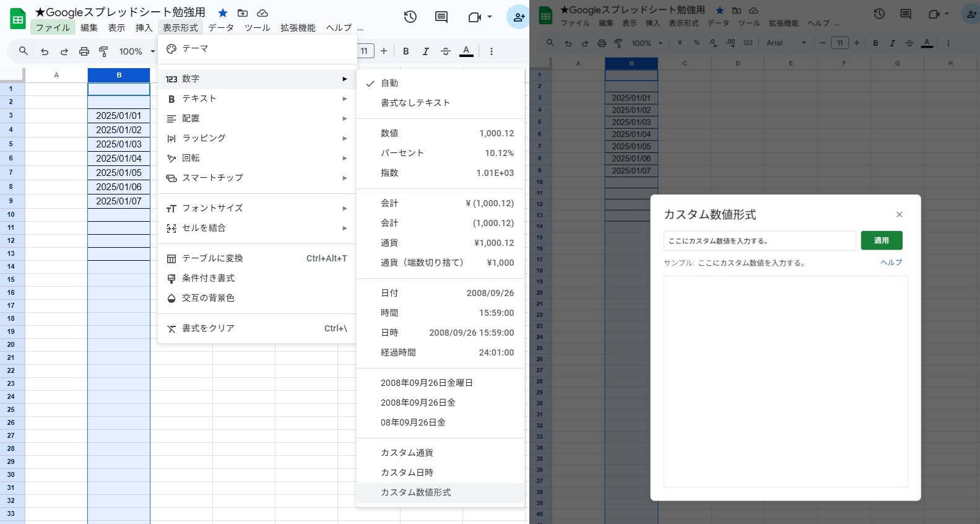Click the currency format ¥ toolbar icon
This screenshot has width=980, height=524.
point(680,43)
